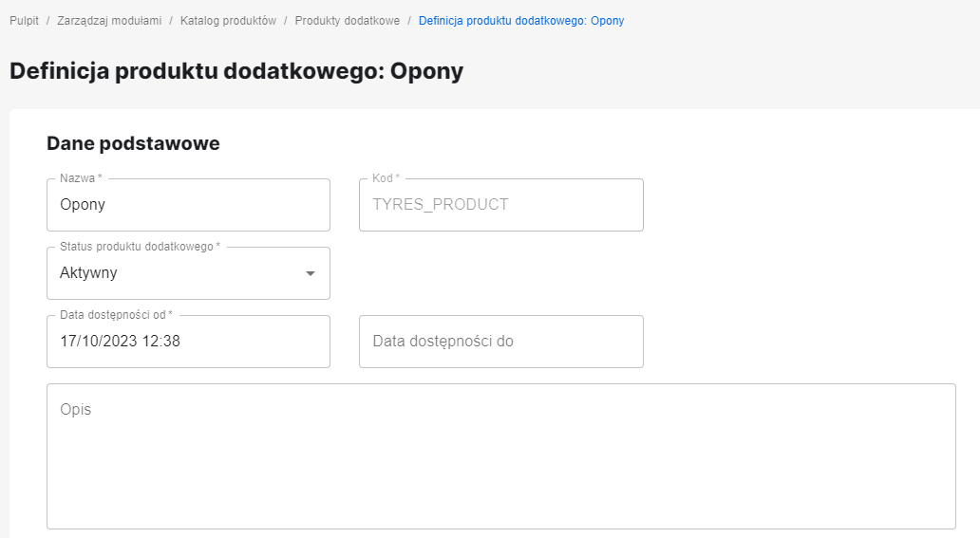The image size is (980, 538).
Task: Click the current breadcrumb Definicja produktu dodatkowego: Opony
Action: click(521, 20)
